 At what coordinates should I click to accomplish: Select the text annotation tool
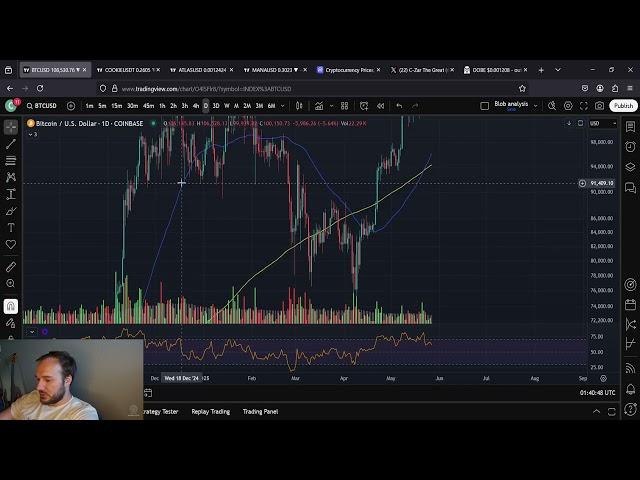(x=11, y=227)
